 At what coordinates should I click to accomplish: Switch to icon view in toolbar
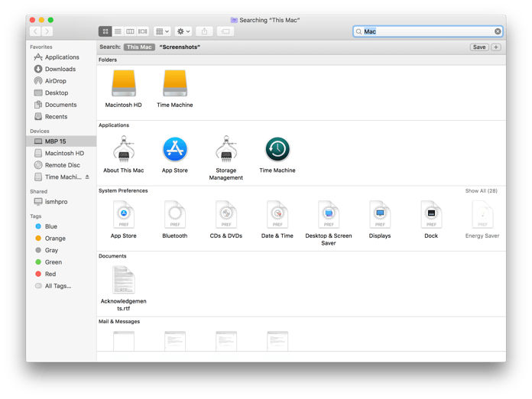click(105, 31)
